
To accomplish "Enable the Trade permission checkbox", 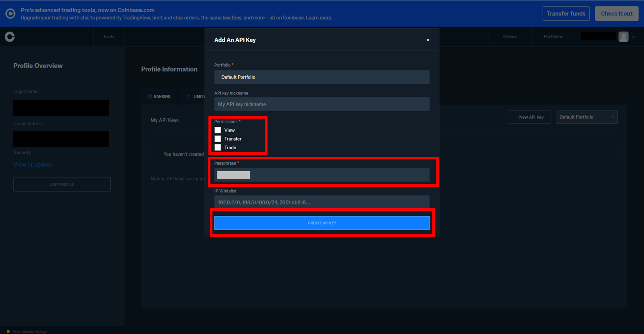I will pyautogui.click(x=218, y=147).
